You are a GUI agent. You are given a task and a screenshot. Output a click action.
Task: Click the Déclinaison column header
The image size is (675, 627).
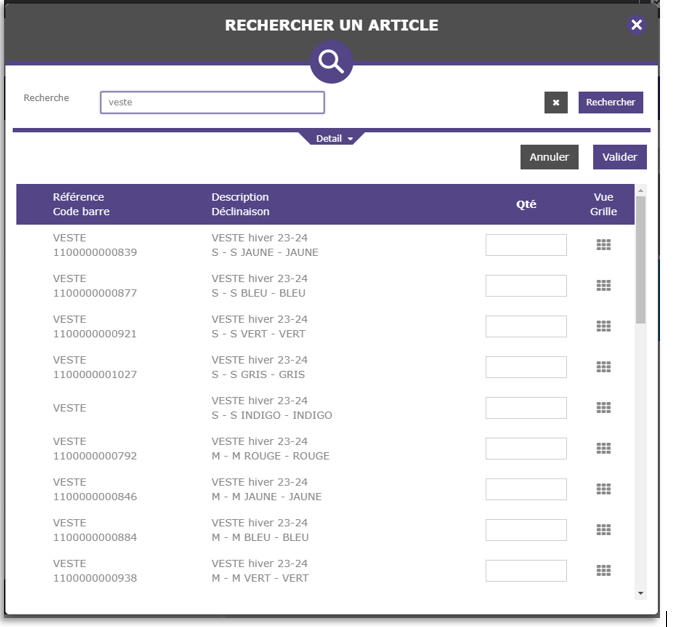240,211
